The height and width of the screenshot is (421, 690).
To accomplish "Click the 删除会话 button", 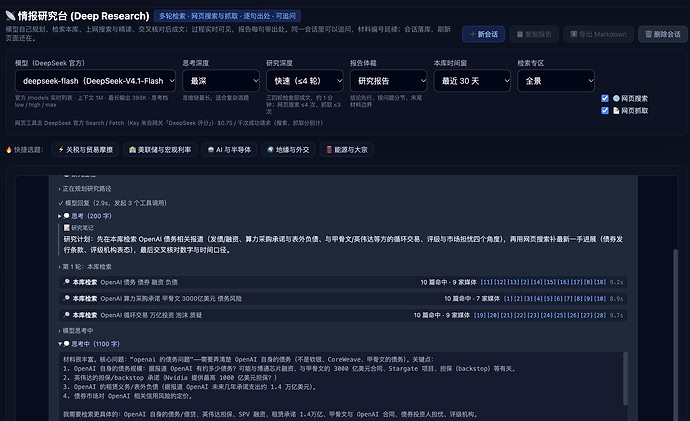I will (663, 34).
